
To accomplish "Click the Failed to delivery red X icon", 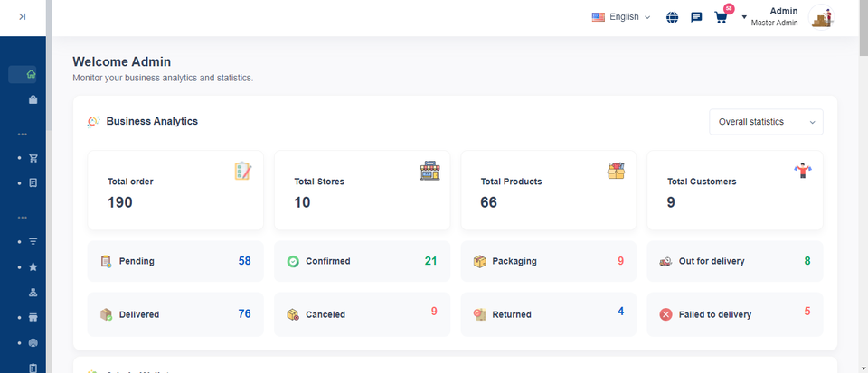I will 666,314.
